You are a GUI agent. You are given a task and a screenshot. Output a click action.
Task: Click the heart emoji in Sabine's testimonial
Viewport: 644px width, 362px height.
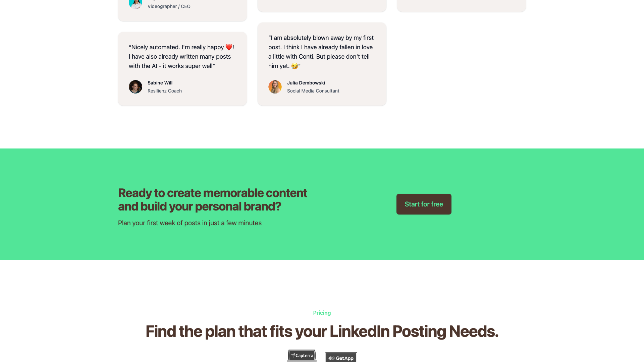229,47
